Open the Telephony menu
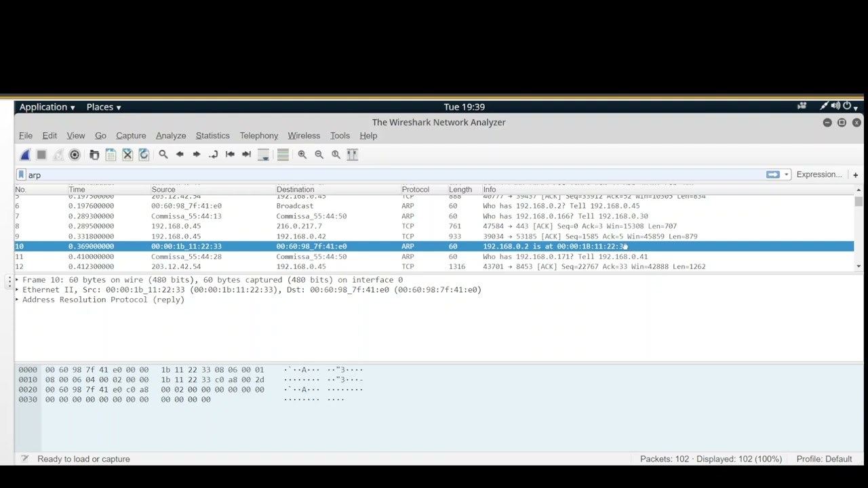Image resolution: width=868 pixels, height=488 pixels. tap(259, 136)
